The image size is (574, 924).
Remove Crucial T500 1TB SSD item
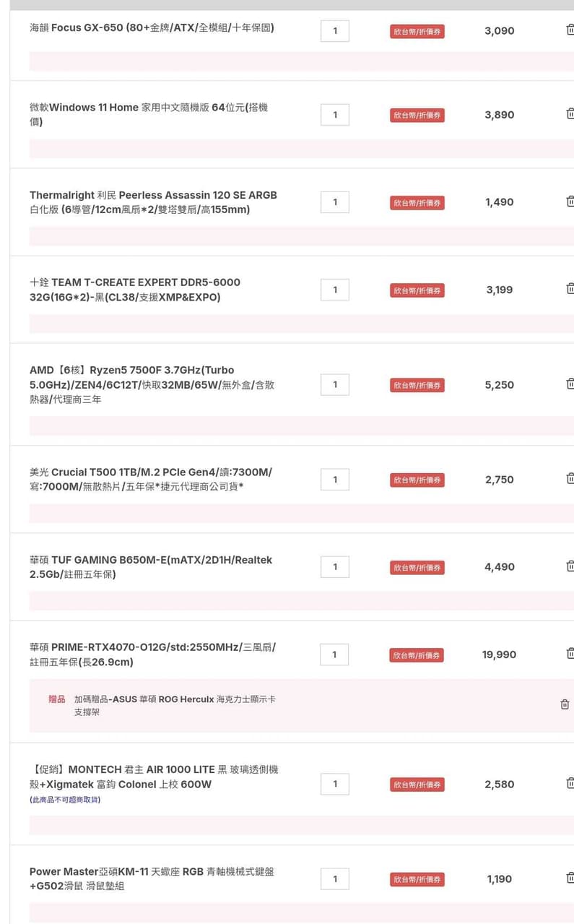tap(570, 479)
